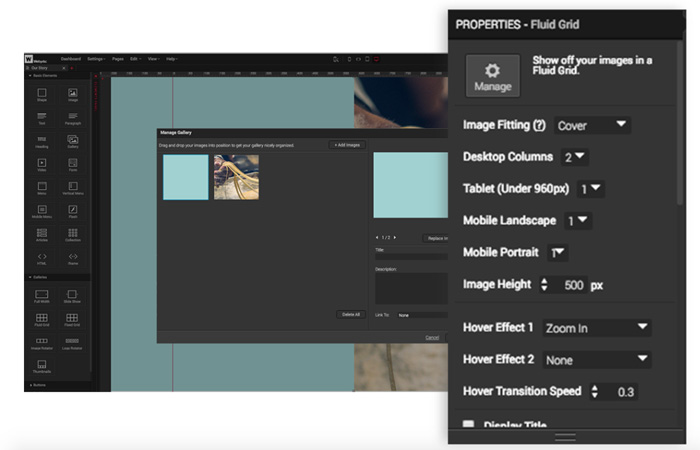
Task: Select the Fluid Grid gallery icon
Action: click(x=42, y=320)
